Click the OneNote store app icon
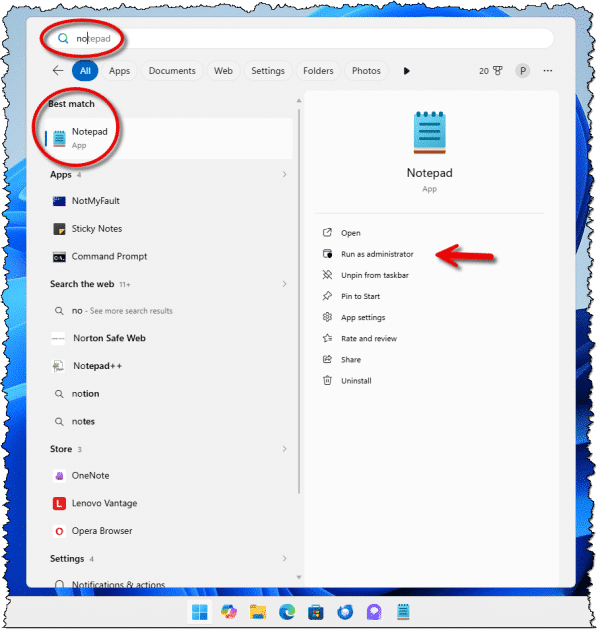The height and width of the screenshot is (631, 600). tap(60, 476)
